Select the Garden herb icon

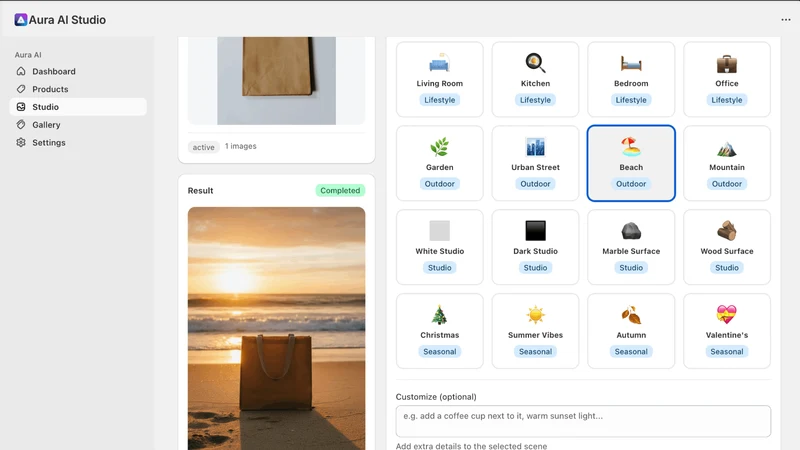coord(439,147)
